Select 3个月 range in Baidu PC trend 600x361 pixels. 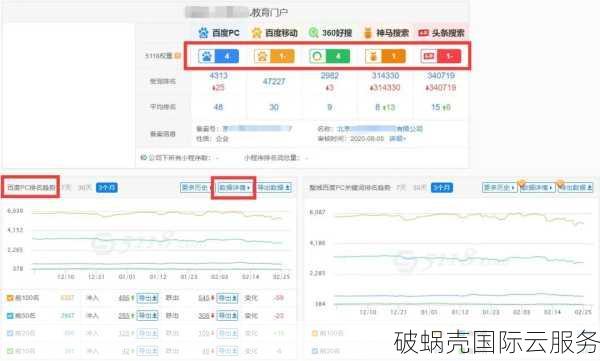click(107, 188)
